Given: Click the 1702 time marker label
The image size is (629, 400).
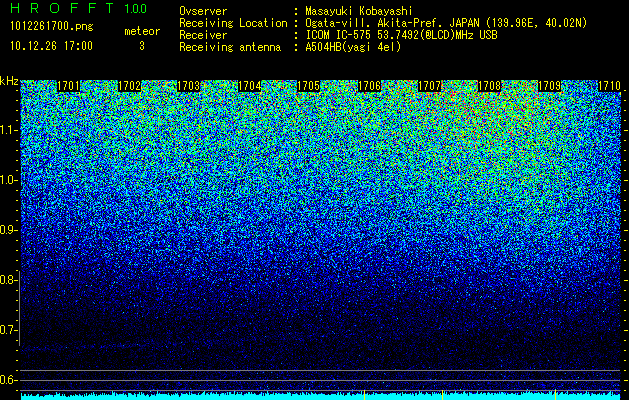Looking at the screenshot, I should pyautogui.click(x=129, y=86).
